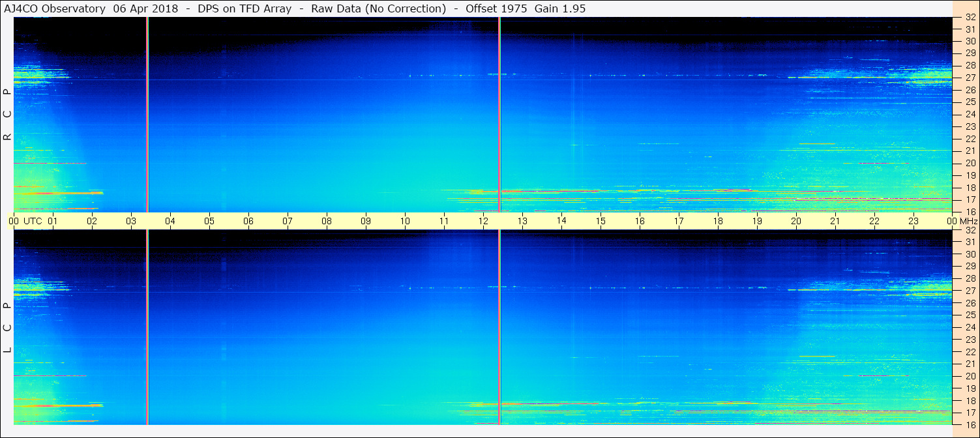This screenshot has height=438, width=980.
Task: Click the 16 MHz frequency label of LCP panel
Action: click(x=970, y=425)
